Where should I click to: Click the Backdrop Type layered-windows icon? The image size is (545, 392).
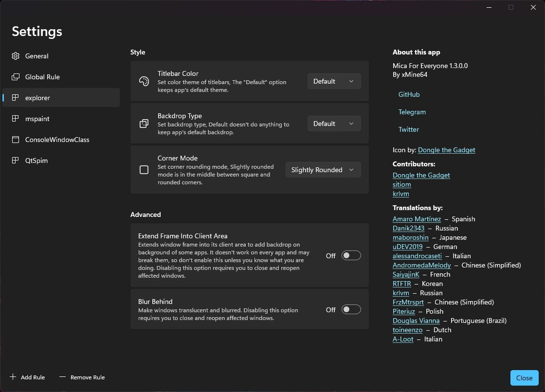(144, 124)
